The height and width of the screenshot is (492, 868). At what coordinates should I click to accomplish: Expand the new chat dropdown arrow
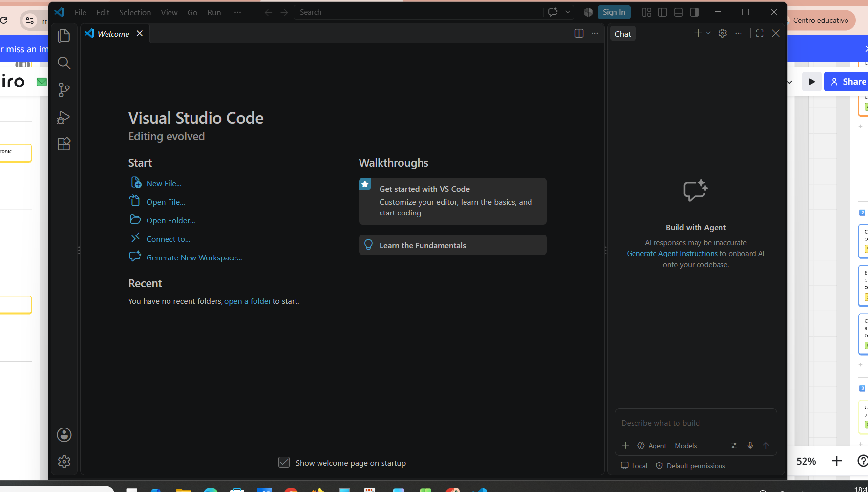click(708, 33)
